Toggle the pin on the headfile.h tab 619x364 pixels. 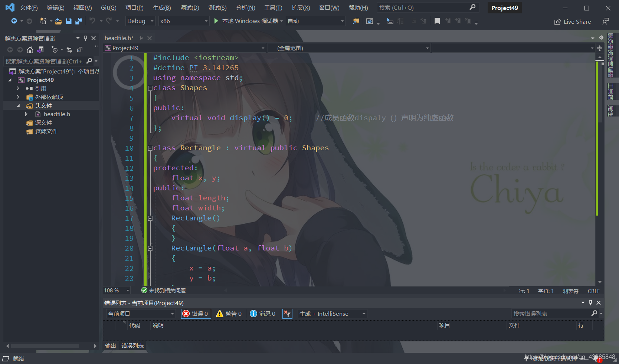pyautogui.click(x=141, y=38)
